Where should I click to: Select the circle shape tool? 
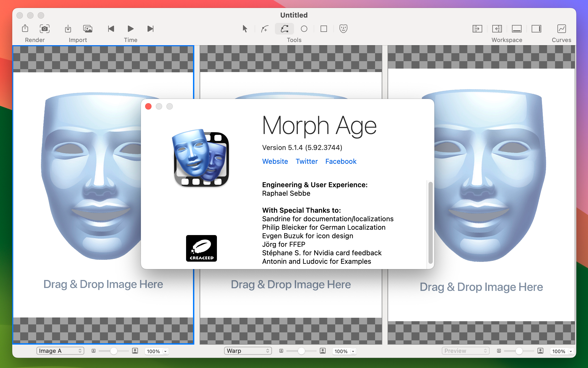pyautogui.click(x=304, y=28)
